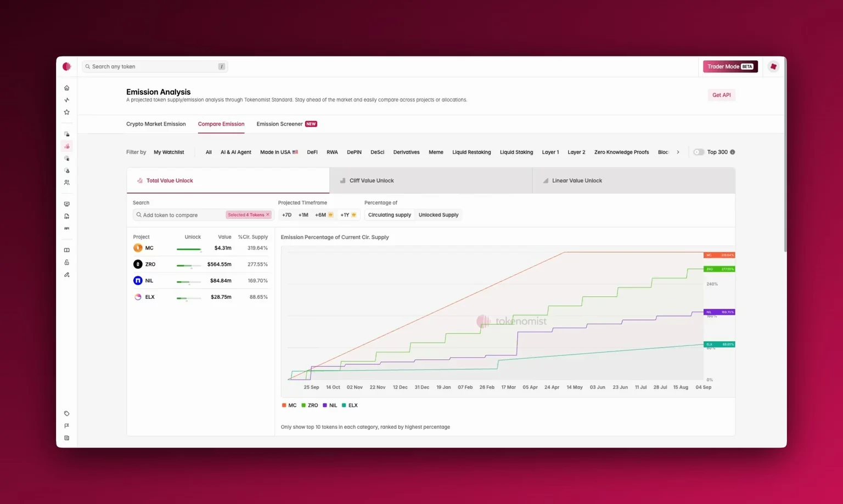Toggle ELX series in the chart legend
The image size is (843, 504).
[x=350, y=405]
